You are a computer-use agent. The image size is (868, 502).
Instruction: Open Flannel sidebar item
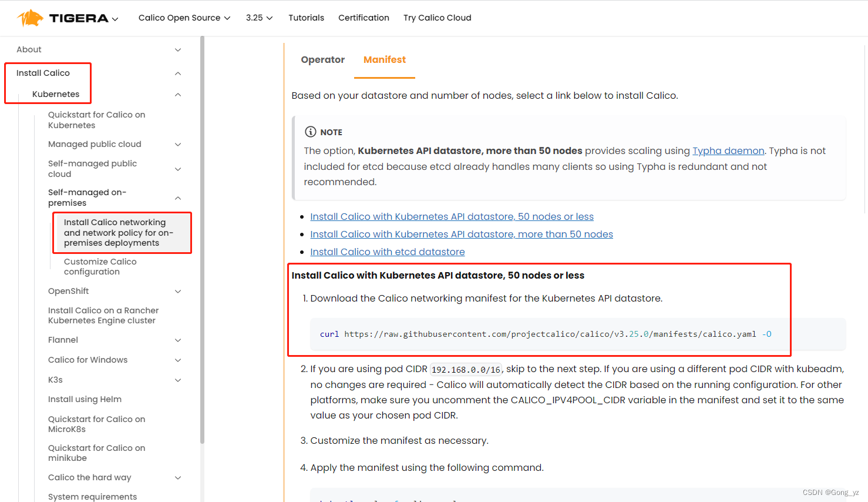tap(63, 340)
